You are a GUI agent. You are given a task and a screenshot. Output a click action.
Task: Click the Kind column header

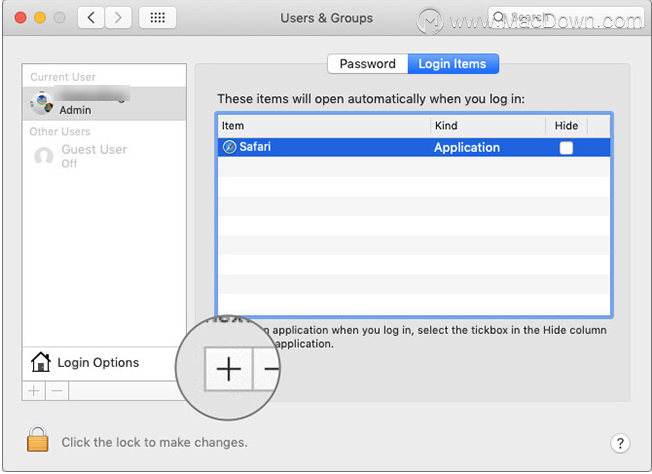point(488,126)
